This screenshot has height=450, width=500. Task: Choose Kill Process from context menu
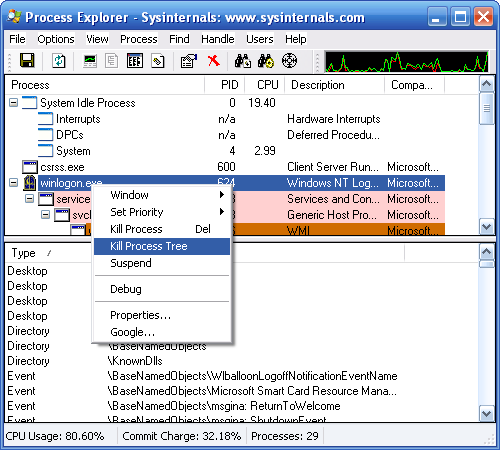(162, 229)
